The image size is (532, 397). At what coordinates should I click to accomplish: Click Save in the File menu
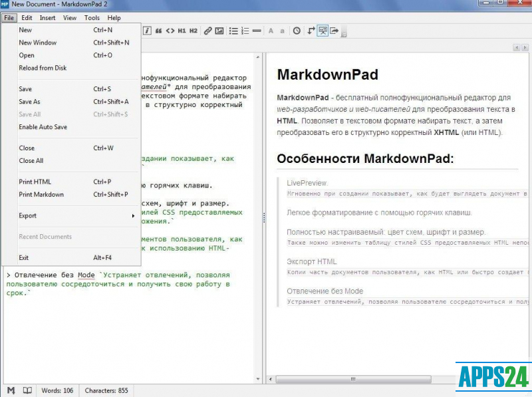[71, 89]
